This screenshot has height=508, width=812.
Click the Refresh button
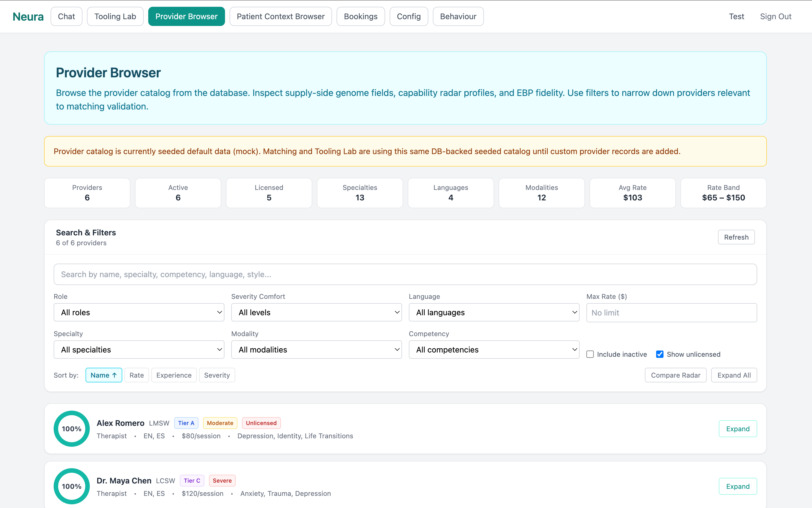736,237
